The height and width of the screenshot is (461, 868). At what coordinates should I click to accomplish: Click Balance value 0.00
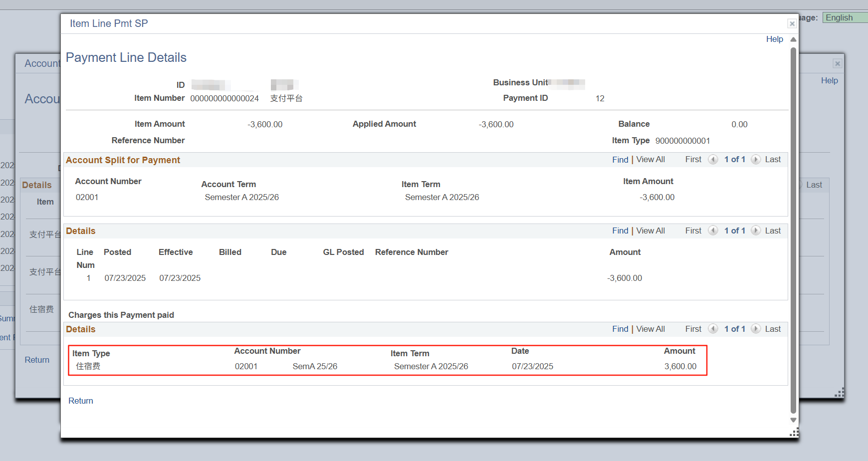click(x=739, y=124)
